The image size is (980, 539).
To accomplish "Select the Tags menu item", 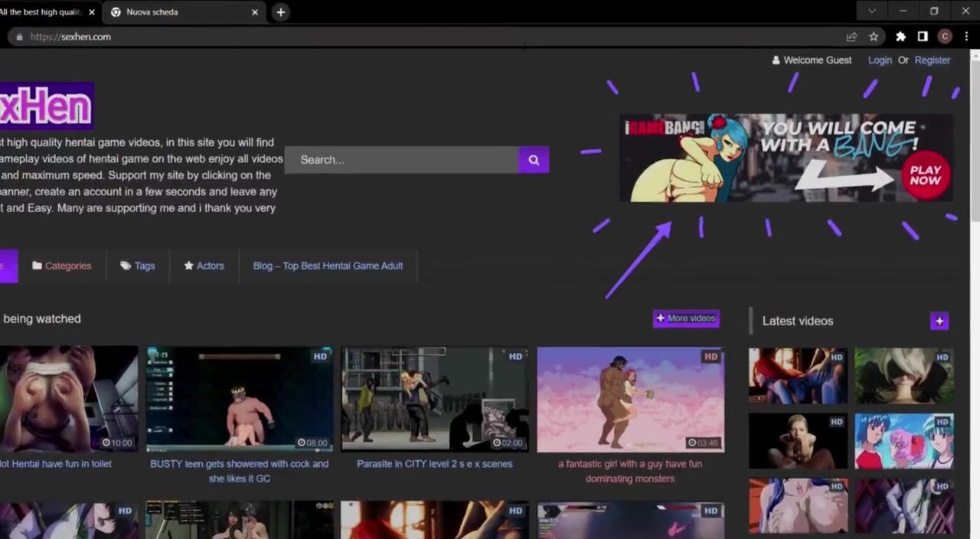I will click(x=138, y=266).
